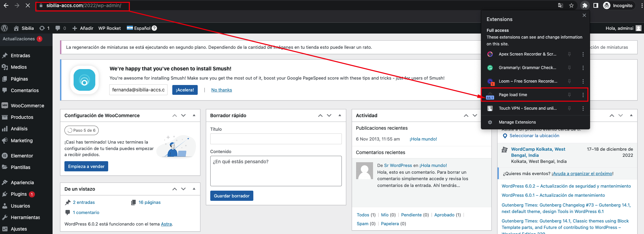Click Seleccionar la ubicación link
Image resolution: width=644 pixels, height=234 pixels.
click(534, 135)
